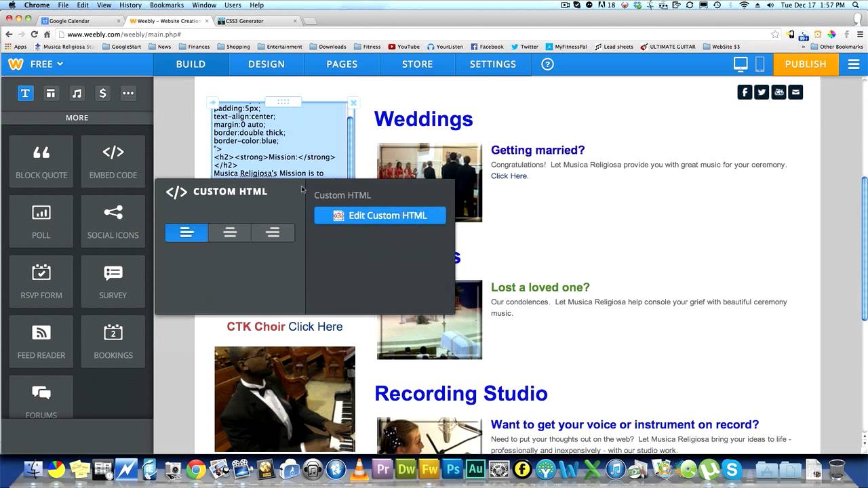Pick the RSVP Form element

(41, 282)
